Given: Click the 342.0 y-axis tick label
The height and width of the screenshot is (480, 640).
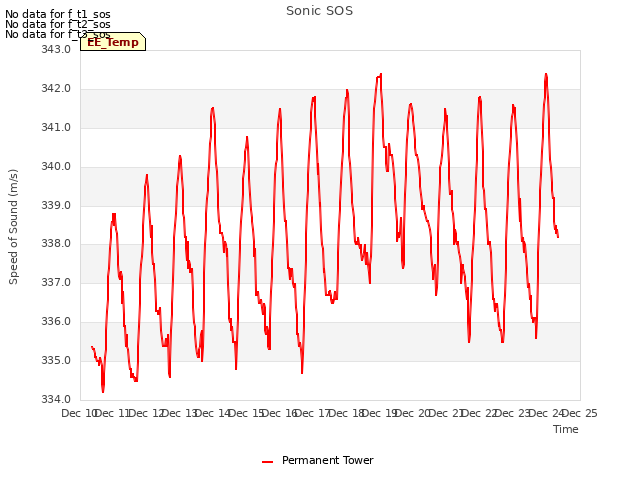Looking at the screenshot, I should point(56,89).
